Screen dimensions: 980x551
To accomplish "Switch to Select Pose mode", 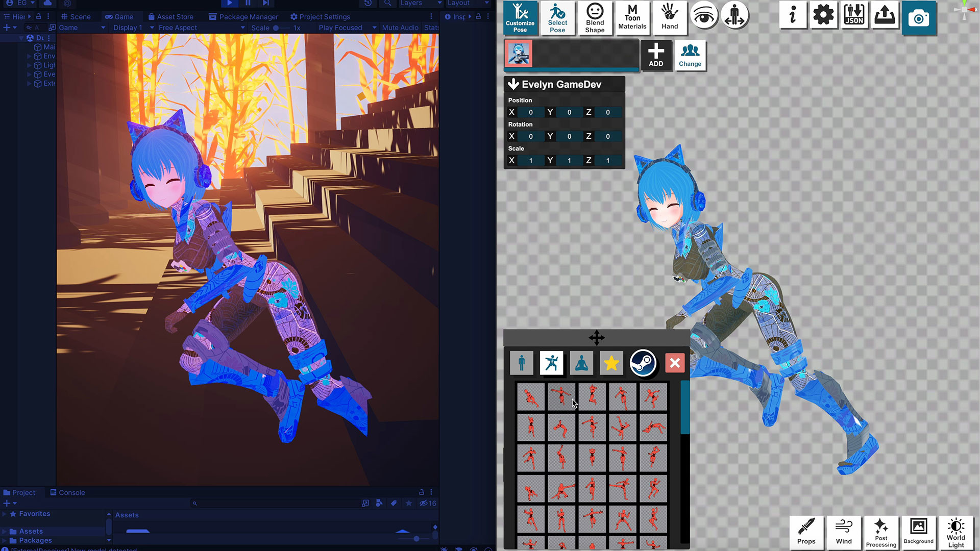I will click(x=558, y=18).
